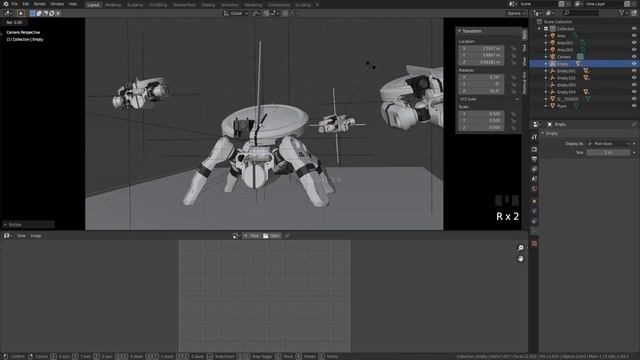
Task: Open the Object properties tab icon
Action: [x=534, y=201]
